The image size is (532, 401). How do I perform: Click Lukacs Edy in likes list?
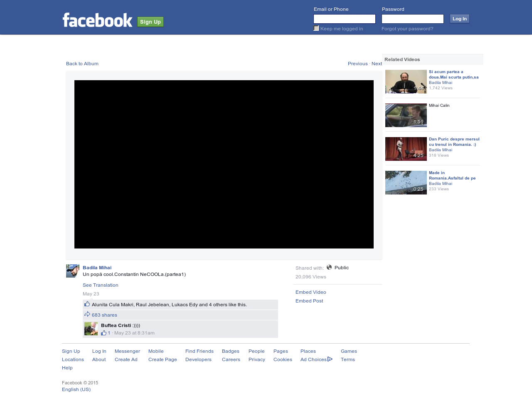[185, 305]
